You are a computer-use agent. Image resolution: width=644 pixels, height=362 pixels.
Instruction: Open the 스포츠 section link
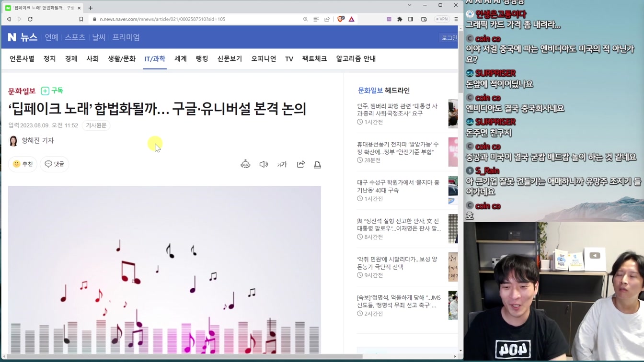(x=75, y=37)
